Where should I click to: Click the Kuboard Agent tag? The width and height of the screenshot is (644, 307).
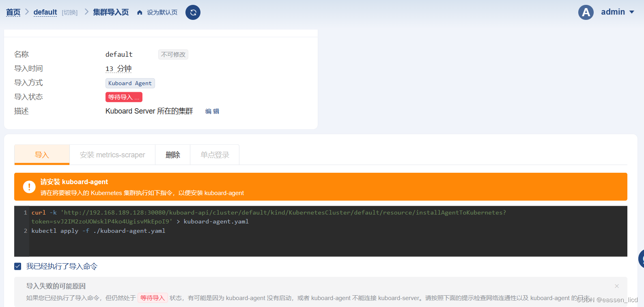[130, 83]
